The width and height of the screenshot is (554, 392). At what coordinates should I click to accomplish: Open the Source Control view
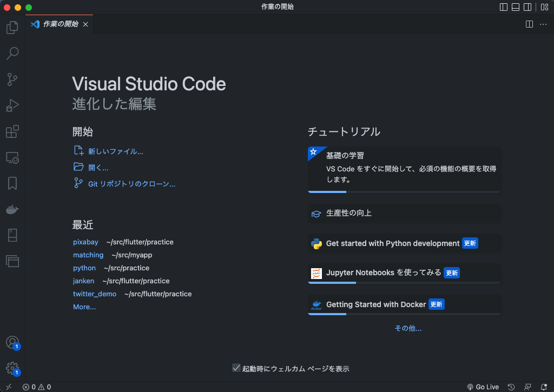pos(12,79)
